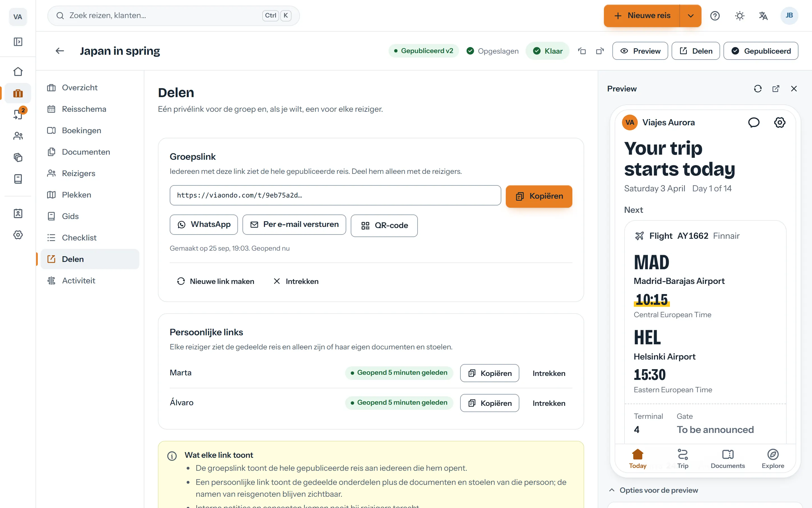Refresh the preview panel
Image resolution: width=812 pixels, height=508 pixels.
(x=758, y=89)
